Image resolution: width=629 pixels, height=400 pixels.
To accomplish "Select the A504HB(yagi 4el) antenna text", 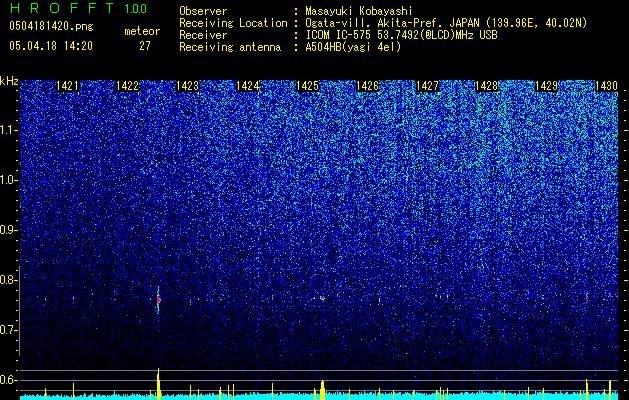I will (353, 47).
